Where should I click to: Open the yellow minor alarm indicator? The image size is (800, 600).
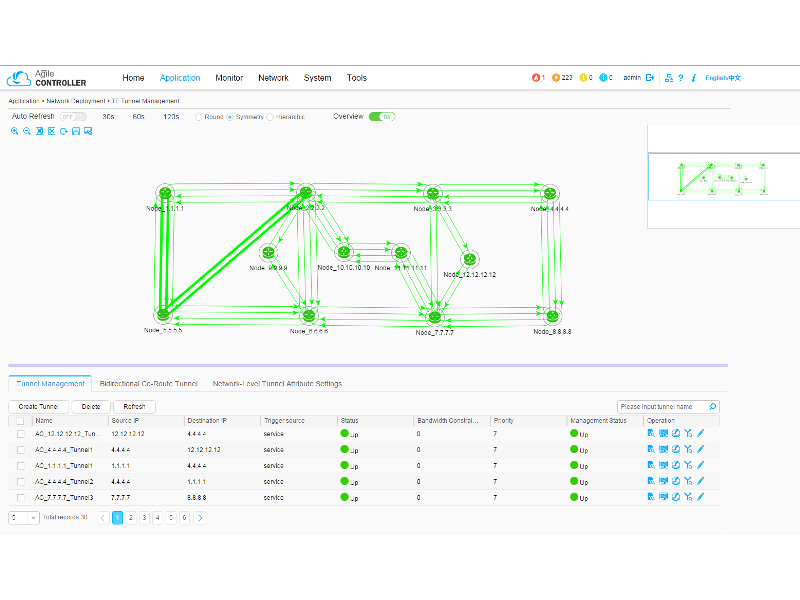tap(586, 78)
